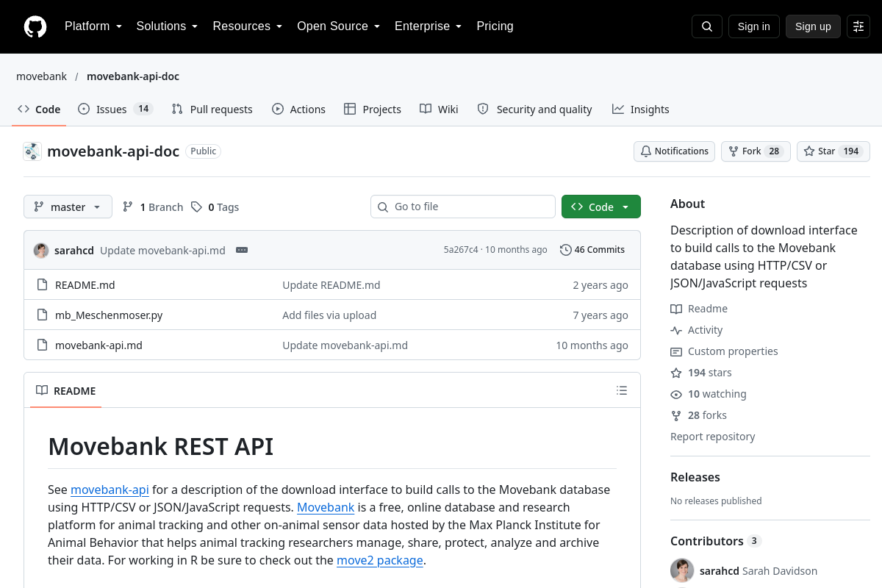
Task: Select the README tab header
Action: 66,390
